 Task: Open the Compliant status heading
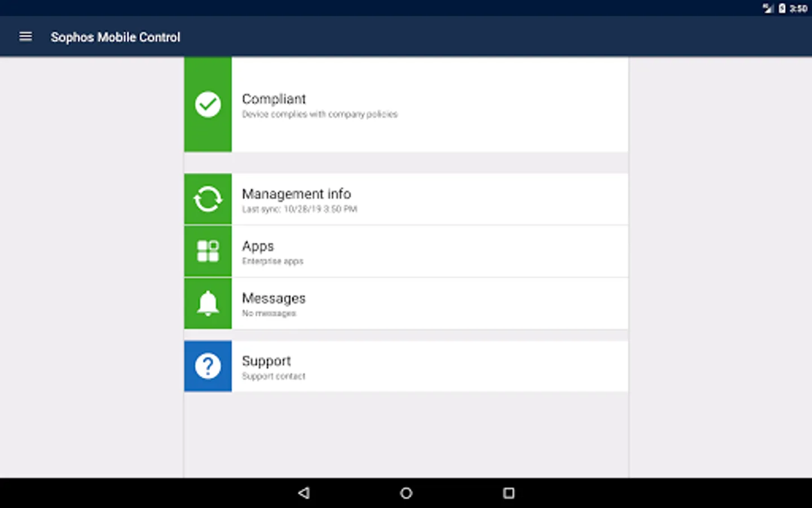coord(274,99)
